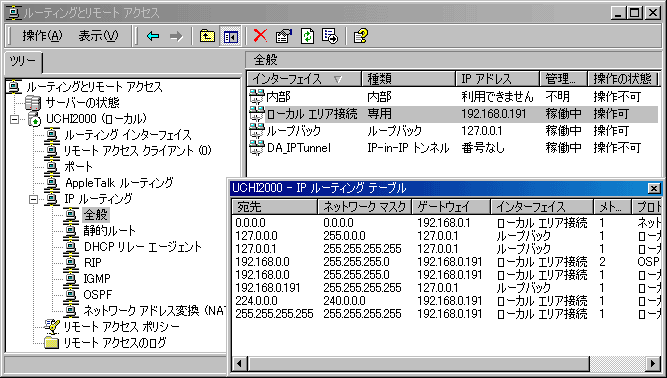Select IGMP in the tree
The height and width of the screenshot is (378, 667).
coord(97,279)
